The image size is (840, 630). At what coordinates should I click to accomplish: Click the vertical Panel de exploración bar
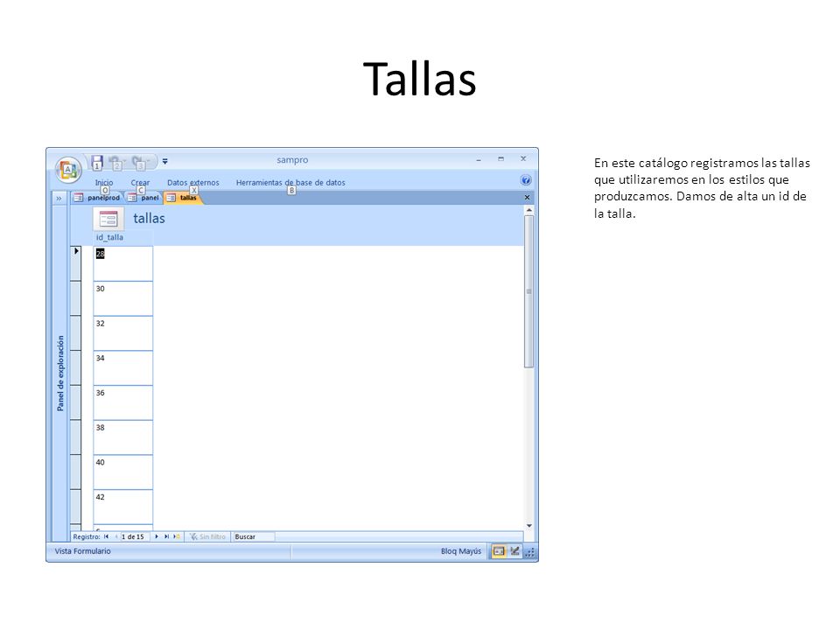[60, 373]
